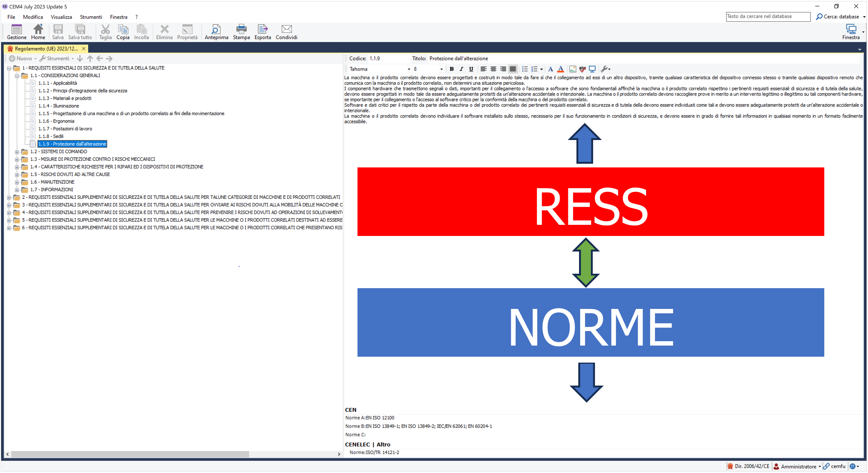Click the Incolla paste button
The height and width of the screenshot is (473, 868).
coord(142,32)
